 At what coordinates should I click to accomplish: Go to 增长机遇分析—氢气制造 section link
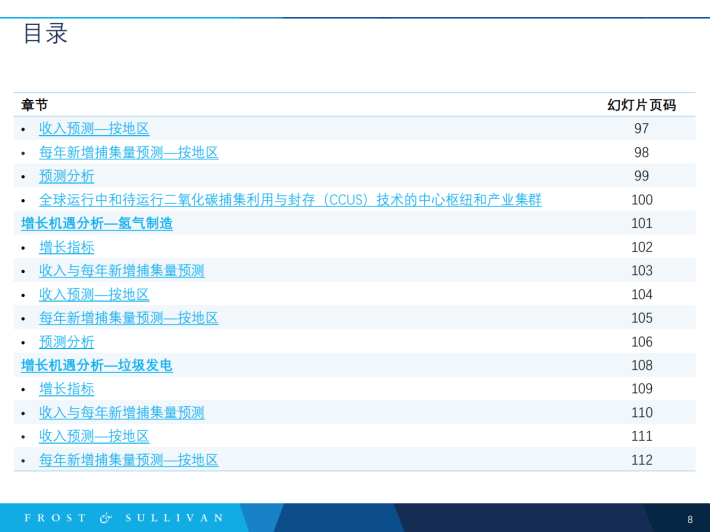(96, 223)
